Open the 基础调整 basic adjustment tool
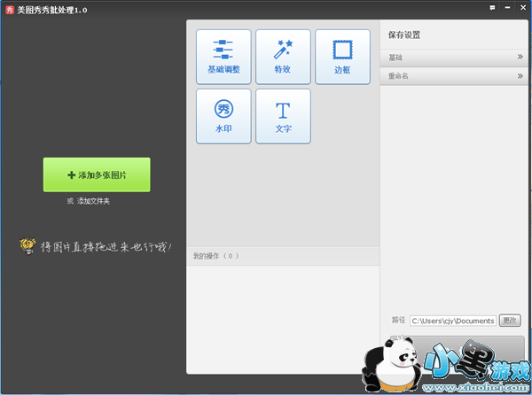 (x=223, y=57)
